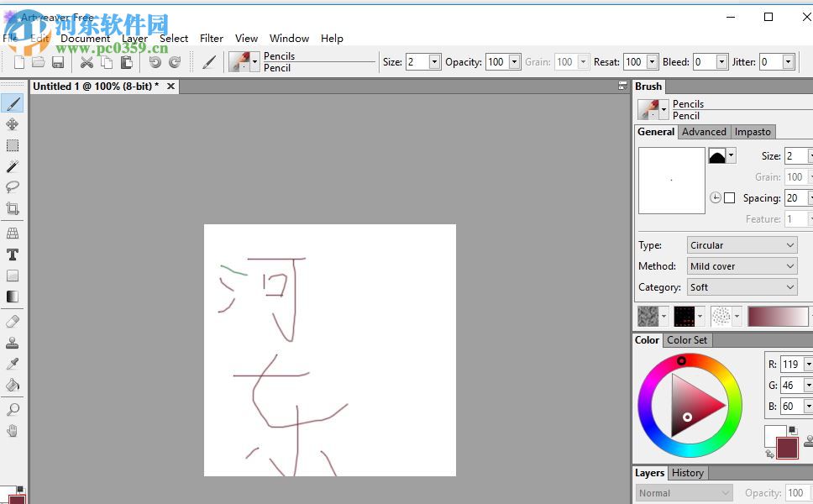Screen dimensions: 813x504
Task: Switch to the History tab
Action: coord(688,473)
